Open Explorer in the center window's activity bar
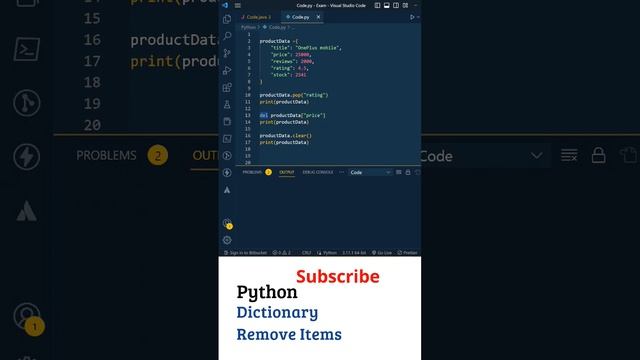This screenshot has height=360, width=640. pyautogui.click(x=227, y=19)
